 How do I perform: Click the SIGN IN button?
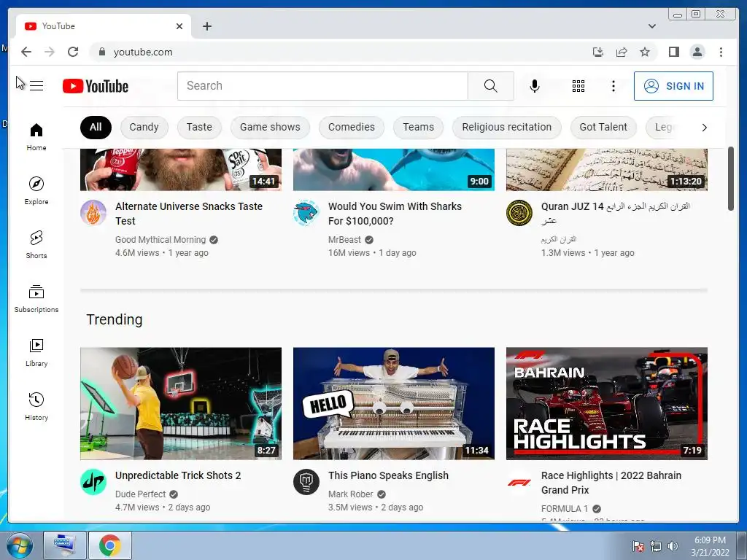pyautogui.click(x=673, y=86)
